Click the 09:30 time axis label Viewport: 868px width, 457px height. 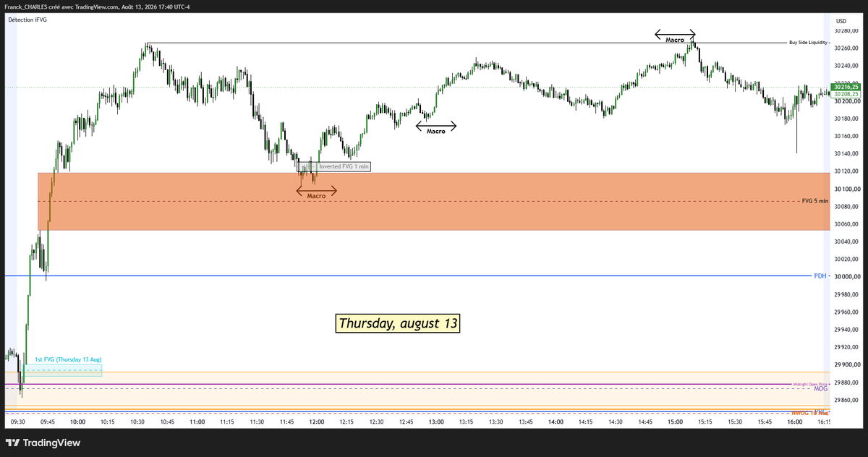coord(18,421)
